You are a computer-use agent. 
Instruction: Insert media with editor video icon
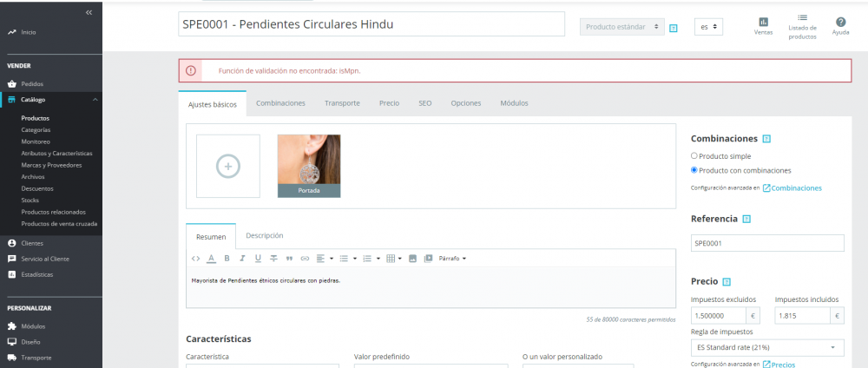(x=428, y=259)
